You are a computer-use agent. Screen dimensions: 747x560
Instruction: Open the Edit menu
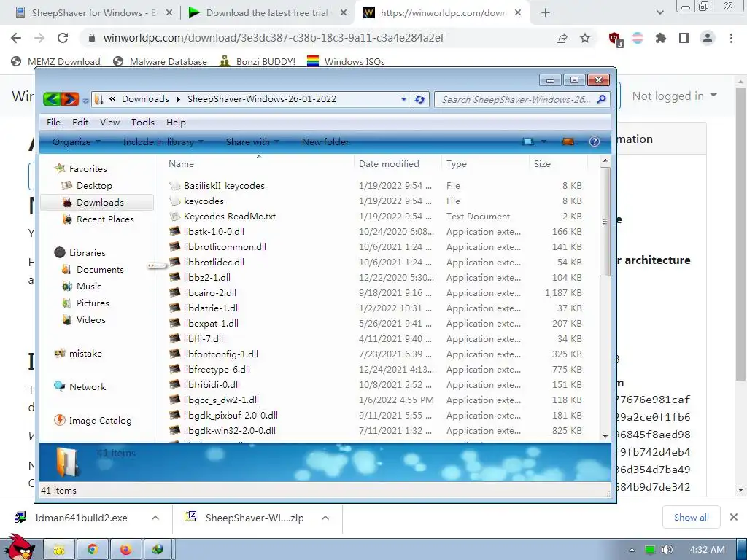[80, 122]
